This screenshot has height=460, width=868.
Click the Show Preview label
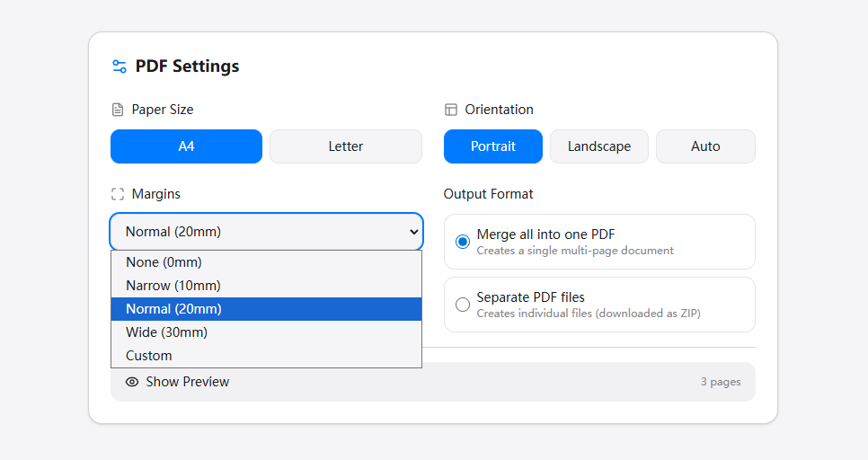point(188,382)
